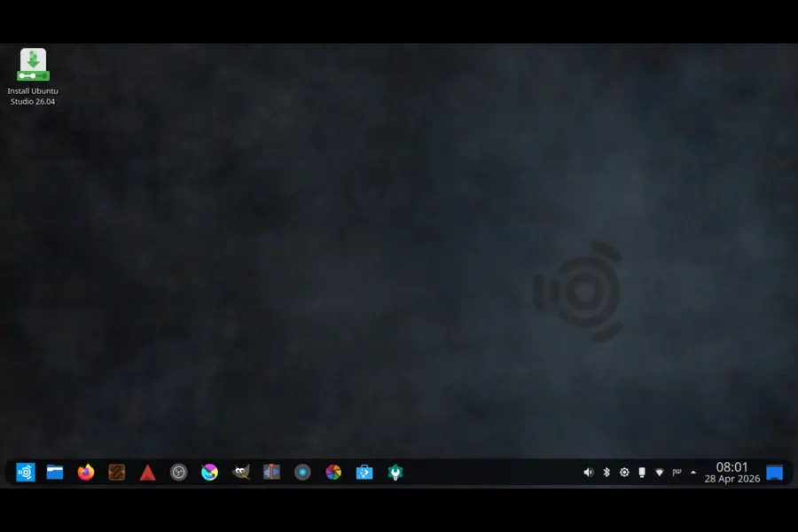
Task: Expand the hidden system tray icons
Action: [694, 473]
